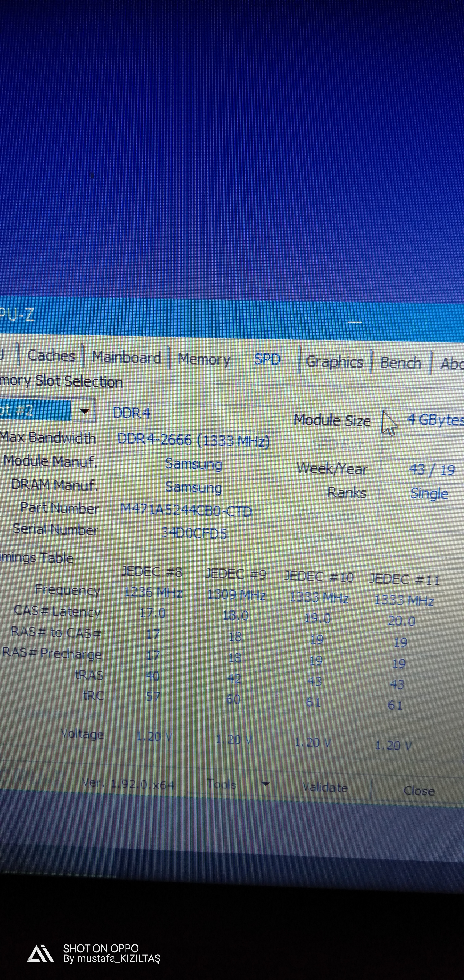Screen dimensions: 464x980
Task: Click the JEDEC #10 column header
Action: [x=319, y=577]
